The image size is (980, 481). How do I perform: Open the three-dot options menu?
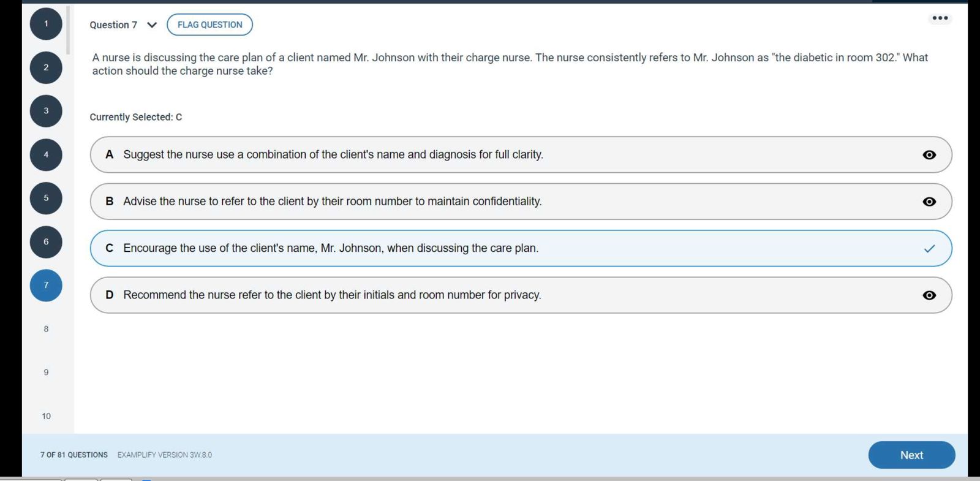point(940,18)
